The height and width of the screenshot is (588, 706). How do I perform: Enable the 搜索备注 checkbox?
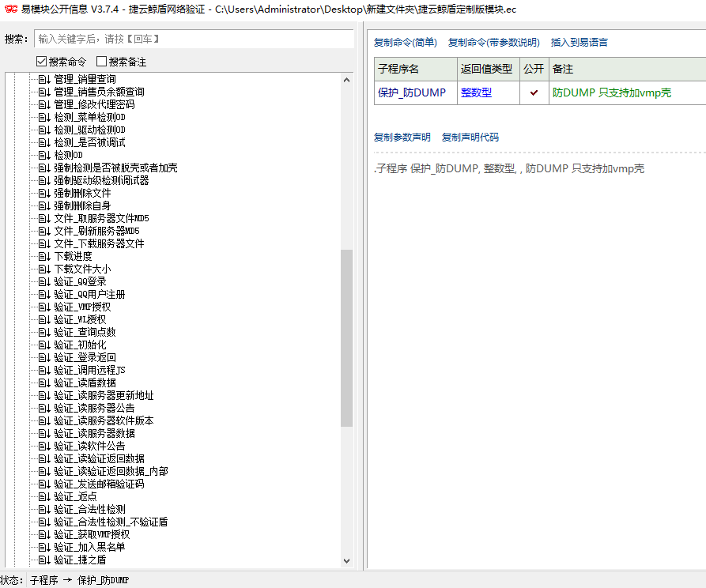pos(101,62)
